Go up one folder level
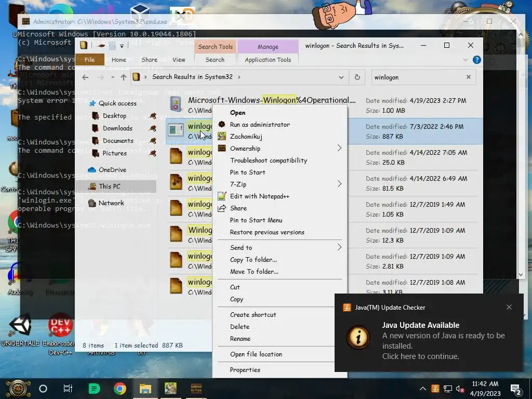532x399 pixels. 124,77
